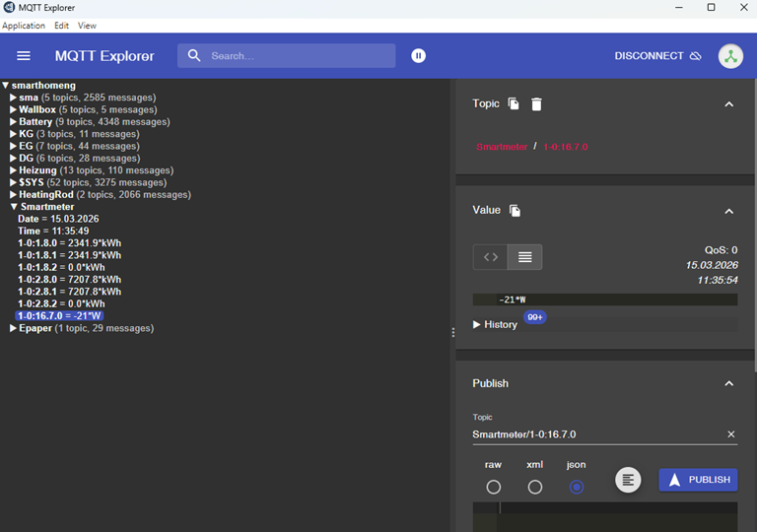Format the publish payload with align icon
Screen dimensions: 757x532
click(628, 480)
